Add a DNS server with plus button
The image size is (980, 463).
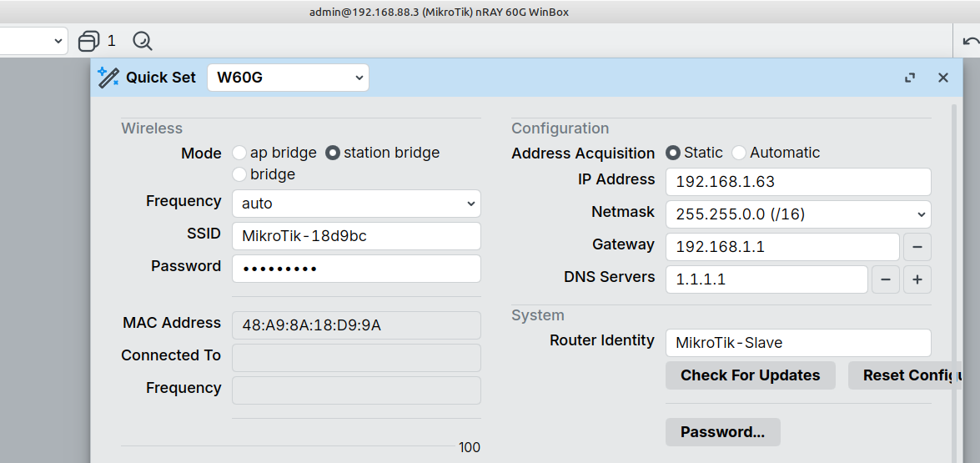click(917, 279)
